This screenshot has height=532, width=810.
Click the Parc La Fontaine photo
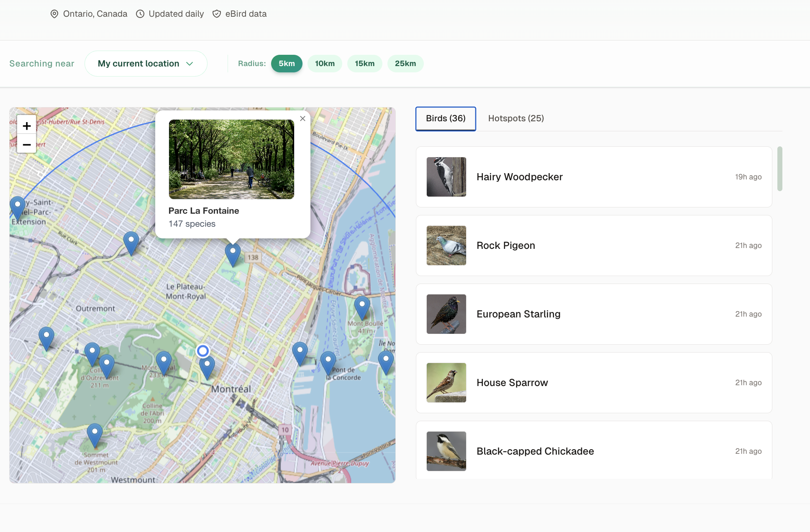pos(231,159)
